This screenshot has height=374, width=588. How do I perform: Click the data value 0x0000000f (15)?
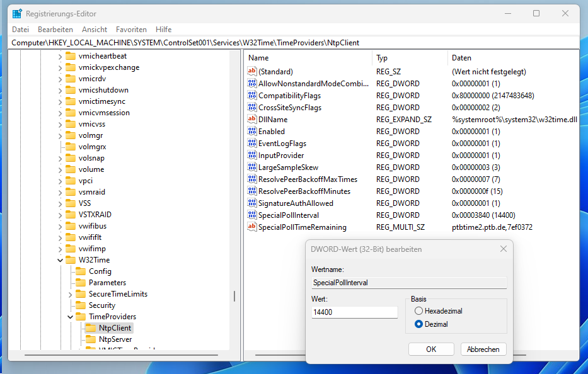click(477, 191)
